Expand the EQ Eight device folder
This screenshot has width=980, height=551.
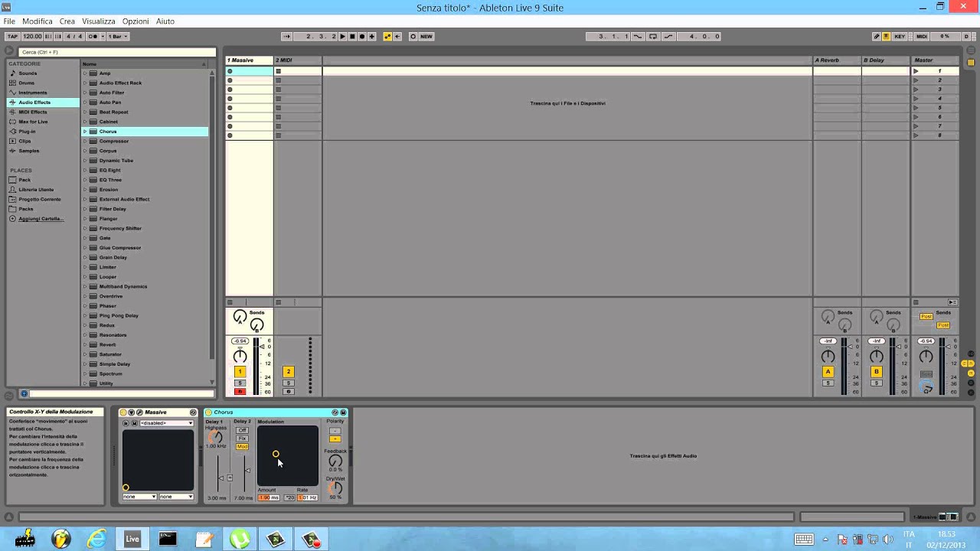click(85, 170)
